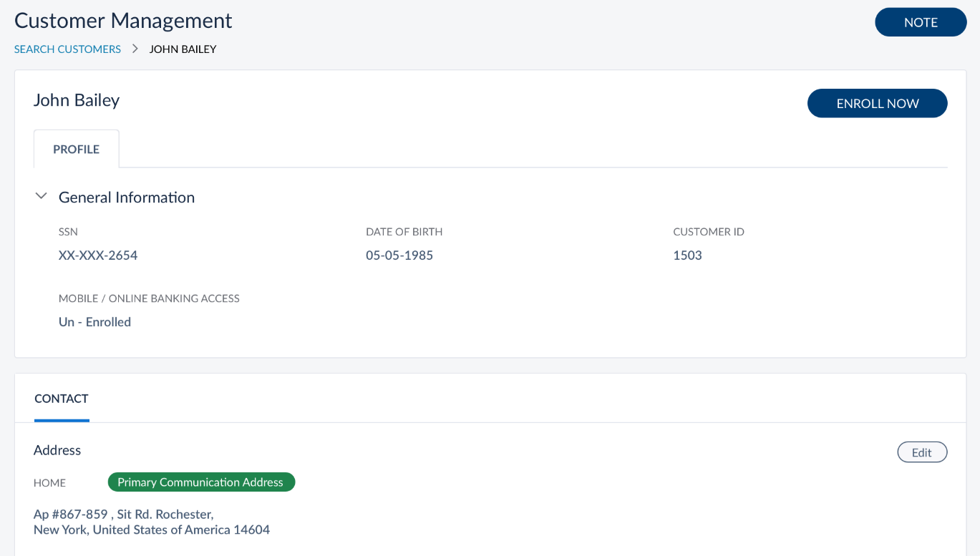980x556 pixels.
Task: Click the Customer Management page title
Action: coord(123,21)
